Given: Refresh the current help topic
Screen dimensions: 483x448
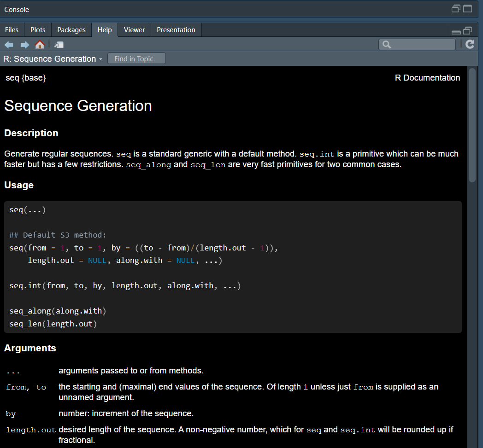Looking at the screenshot, I should click(x=470, y=44).
